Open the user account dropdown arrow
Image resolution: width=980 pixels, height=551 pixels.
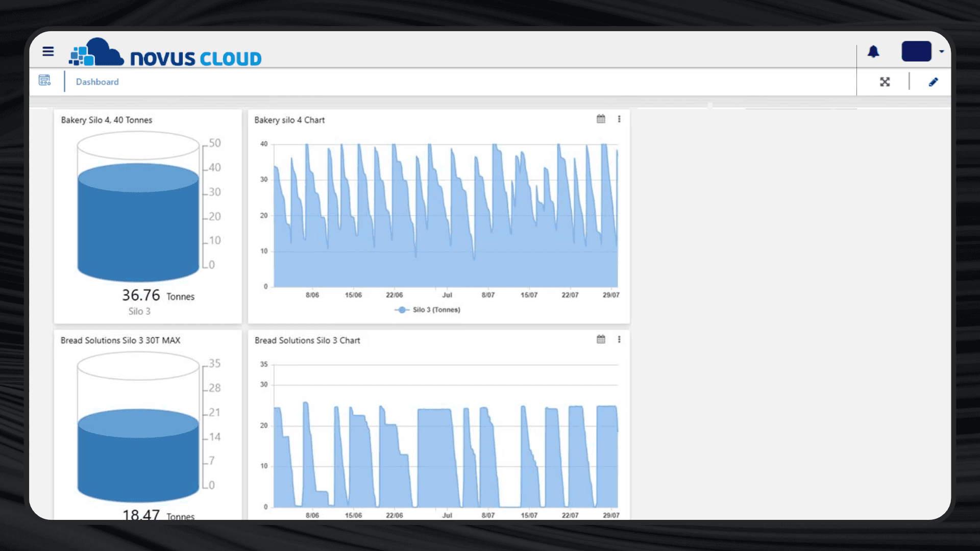[x=942, y=52]
